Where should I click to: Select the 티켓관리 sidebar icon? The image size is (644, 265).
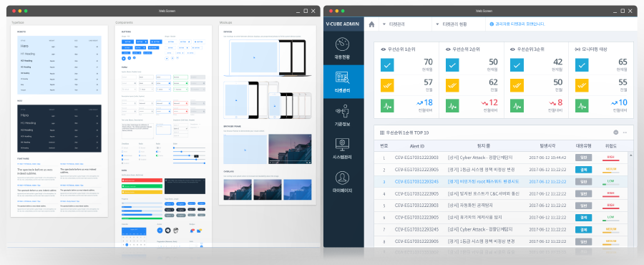(342, 77)
